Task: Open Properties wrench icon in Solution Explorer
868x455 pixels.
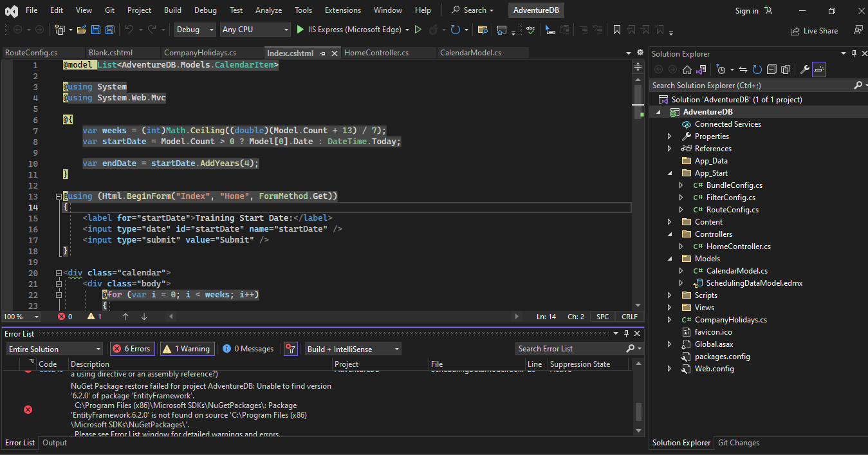Action: point(804,70)
